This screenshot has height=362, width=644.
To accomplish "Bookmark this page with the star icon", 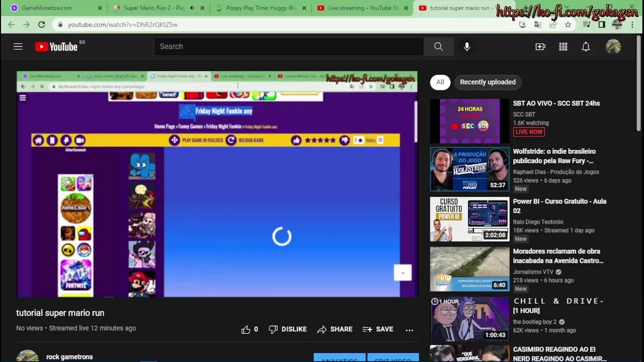I will pyautogui.click(x=568, y=24).
